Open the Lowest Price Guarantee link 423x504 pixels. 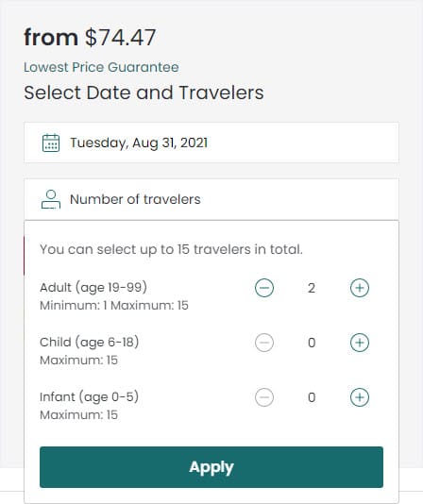101,67
